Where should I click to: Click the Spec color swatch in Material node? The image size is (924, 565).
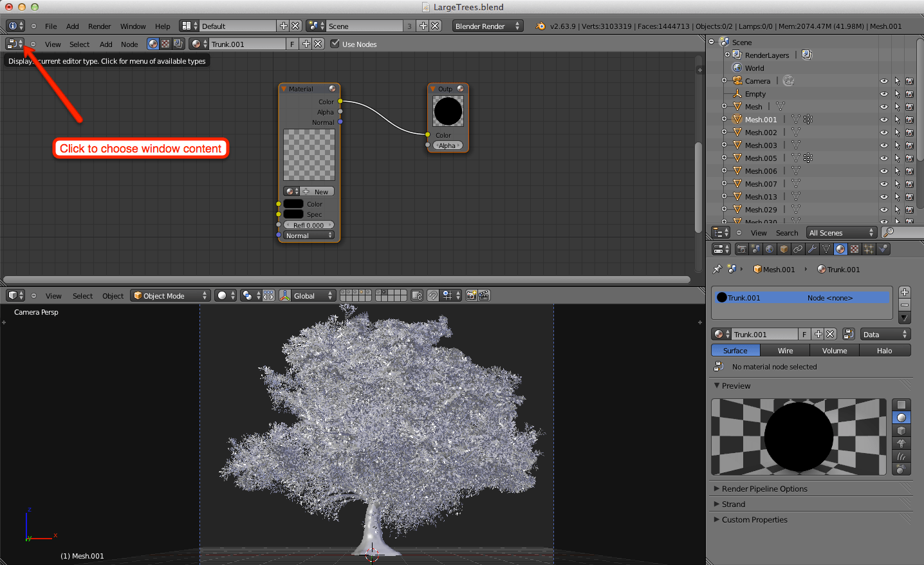[x=293, y=214]
